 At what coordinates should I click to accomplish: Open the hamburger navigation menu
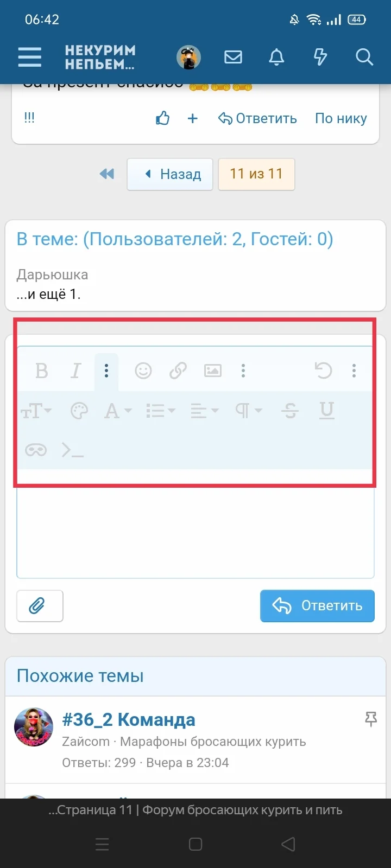(x=29, y=57)
